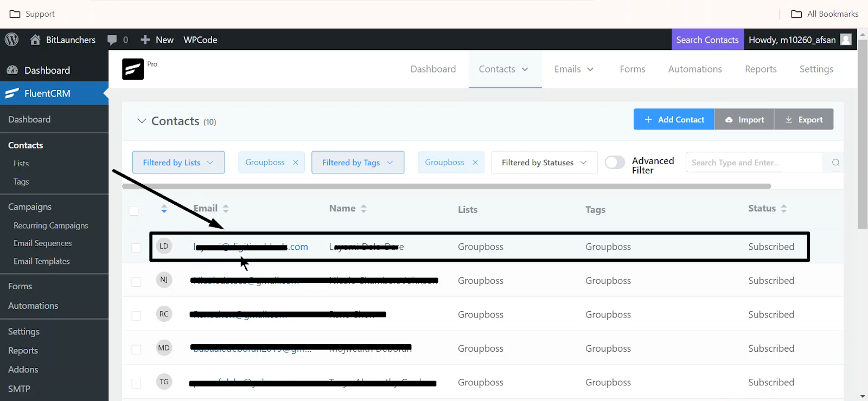
Task: Click Subscribed status of NJ row
Action: (771, 280)
